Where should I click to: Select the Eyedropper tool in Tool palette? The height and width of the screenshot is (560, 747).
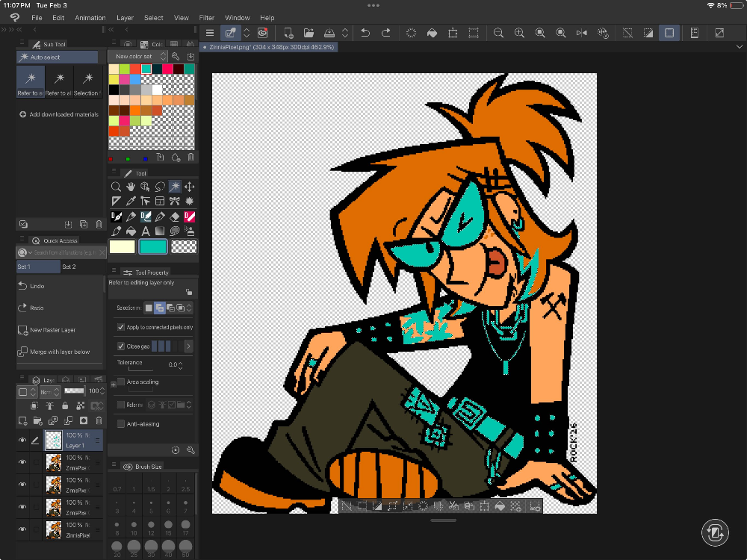(x=131, y=202)
